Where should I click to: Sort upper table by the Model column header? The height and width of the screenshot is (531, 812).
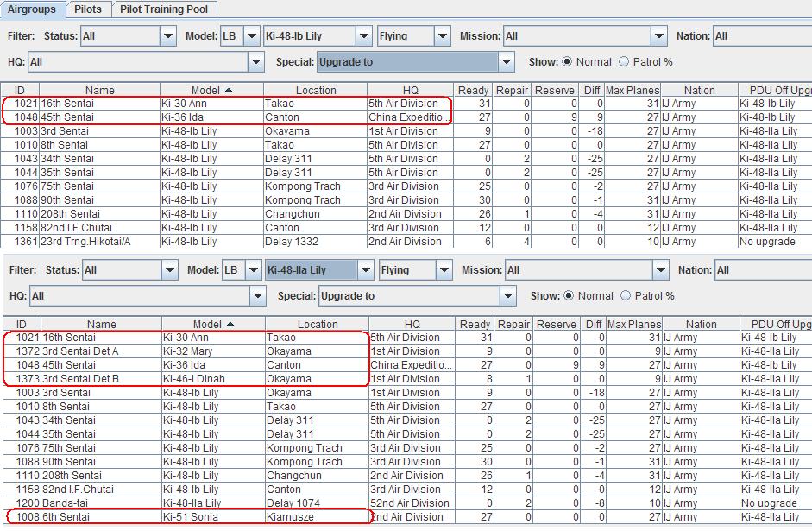coord(211,90)
